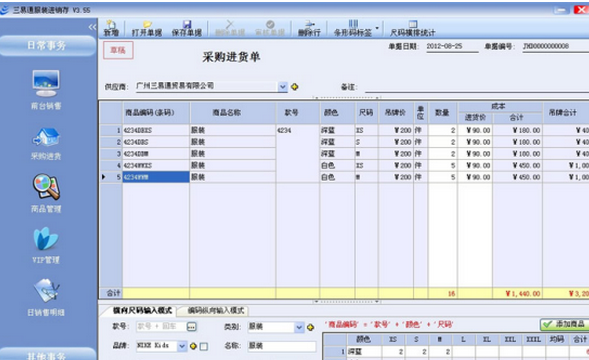Click the 款号 input field
This screenshot has height=360, width=589.
(161, 327)
